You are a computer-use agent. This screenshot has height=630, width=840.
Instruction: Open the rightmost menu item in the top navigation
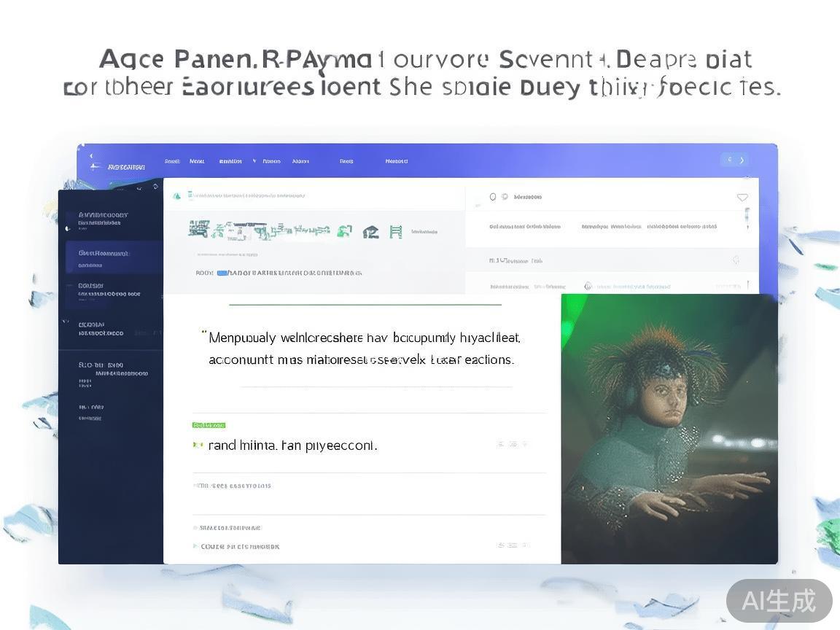(397, 161)
